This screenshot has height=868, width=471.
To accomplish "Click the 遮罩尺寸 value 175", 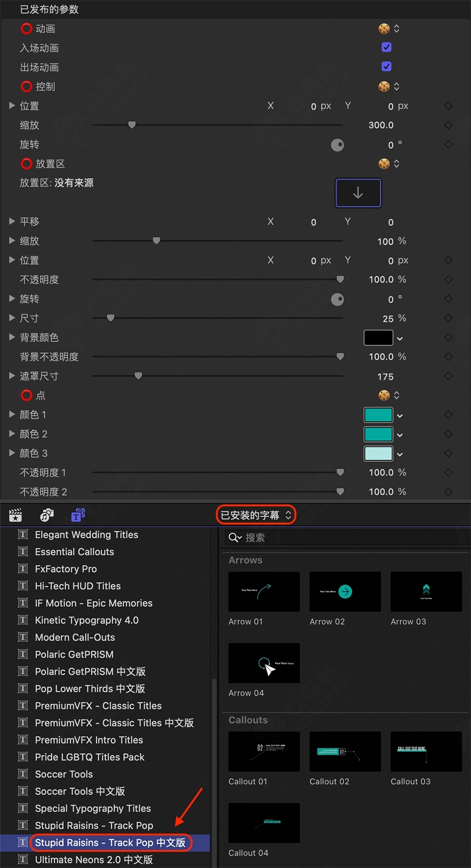I will click(x=385, y=376).
